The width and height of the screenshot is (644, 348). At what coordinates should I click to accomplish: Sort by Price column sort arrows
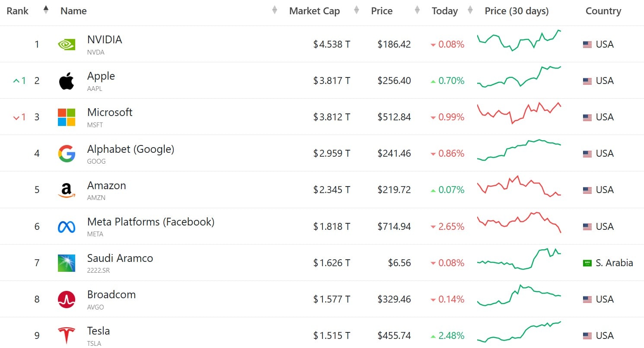(x=417, y=10)
